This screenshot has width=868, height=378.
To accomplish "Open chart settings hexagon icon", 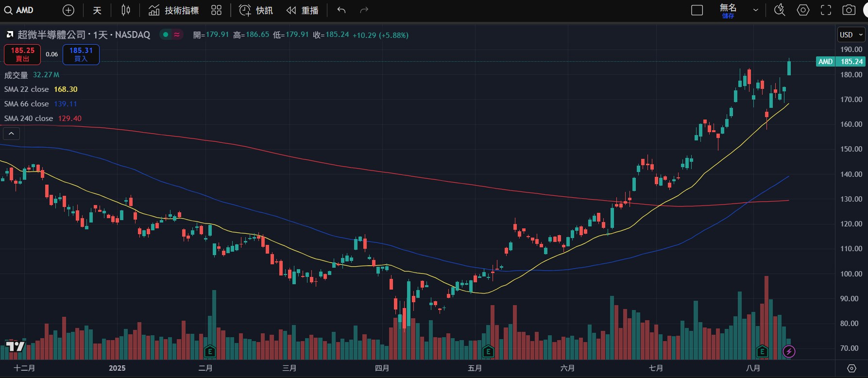I will click(x=803, y=10).
